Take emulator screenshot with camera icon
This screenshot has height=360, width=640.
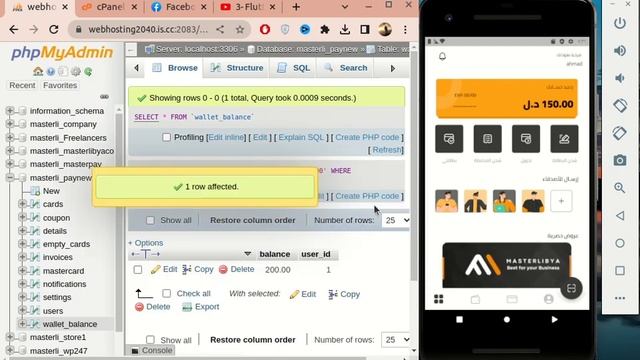[620, 160]
